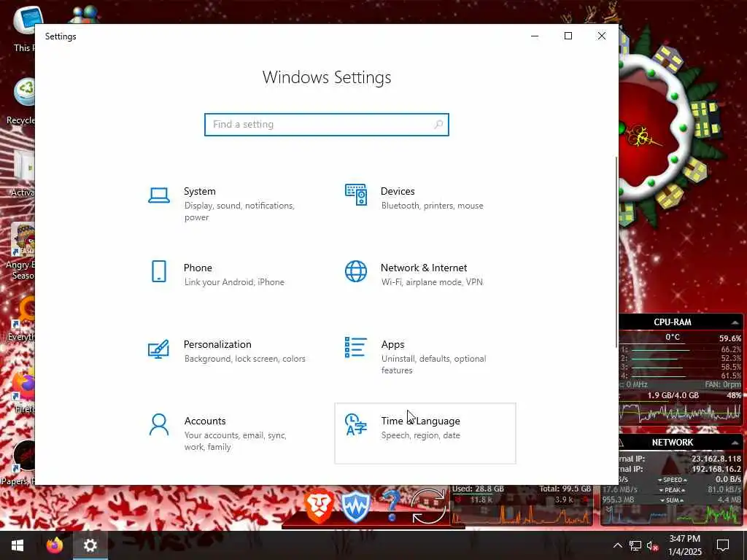This screenshot has width=747, height=560.
Task: Show hidden tray icons chevron
Action: 617,545
